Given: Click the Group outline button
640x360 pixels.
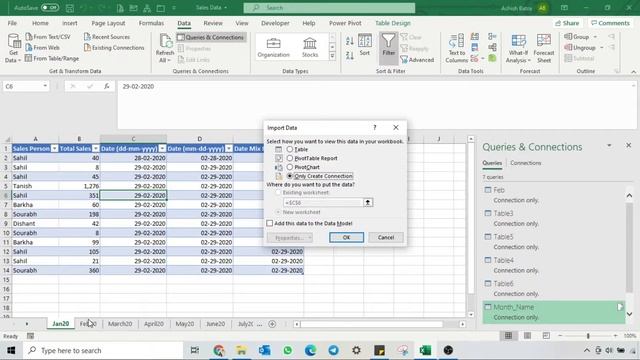Looking at the screenshot, I should click(x=580, y=37).
